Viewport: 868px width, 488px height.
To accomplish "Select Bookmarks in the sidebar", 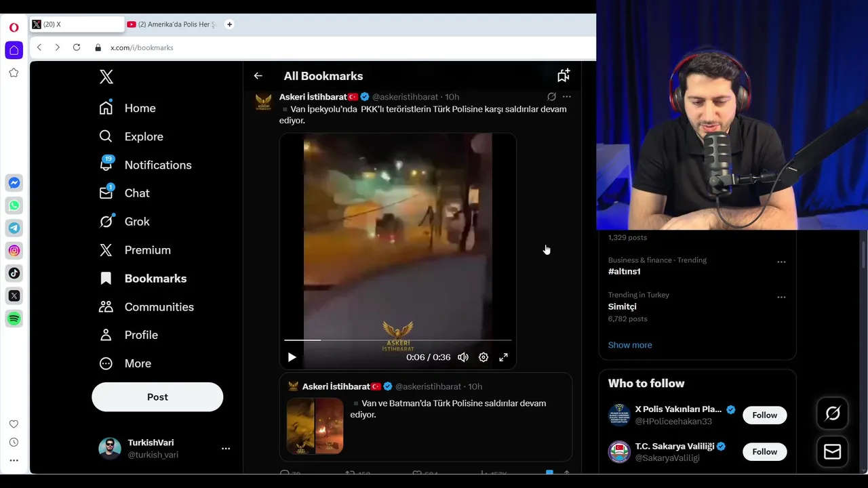I will [142, 279].
